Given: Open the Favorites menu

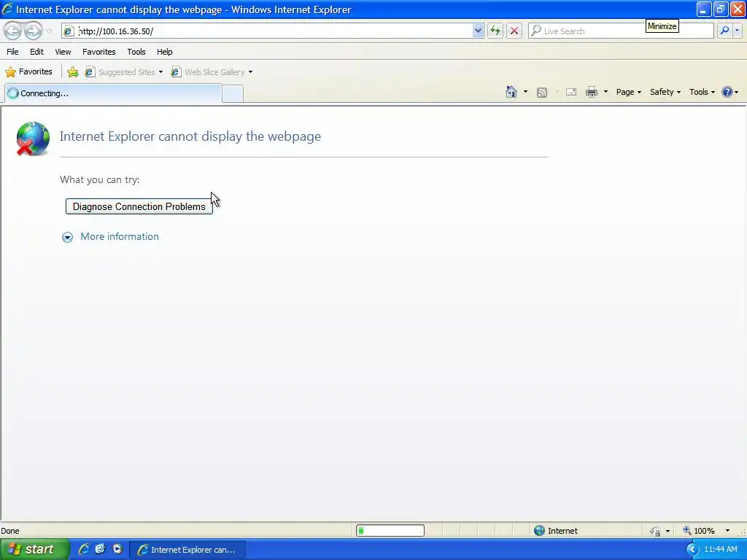Looking at the screenshot, I should (x=99, y=52).
